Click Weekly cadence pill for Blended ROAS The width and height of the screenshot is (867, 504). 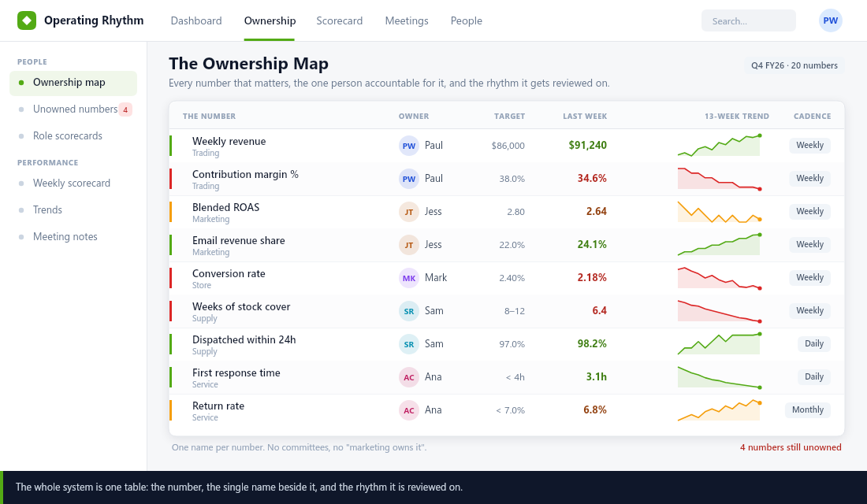pos(809,212)
